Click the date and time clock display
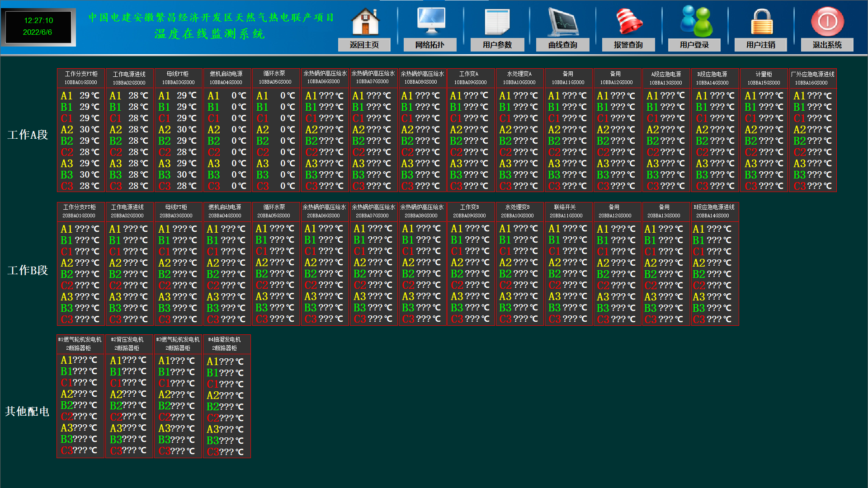The height and width of the screenshot is (488, 868). coord(38,27)
